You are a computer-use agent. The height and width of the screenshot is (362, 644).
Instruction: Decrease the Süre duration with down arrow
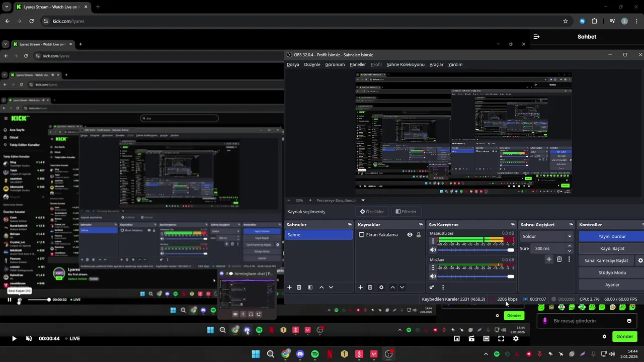pos(569,251)
